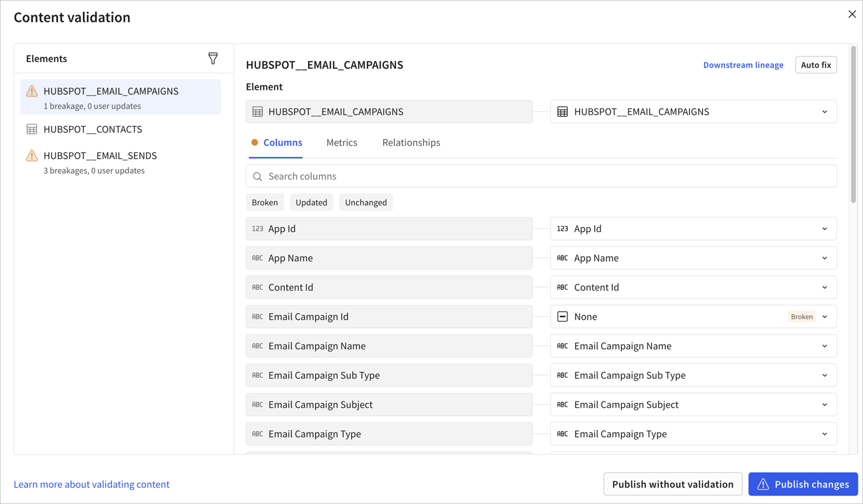Open the HUBSPOT__EMAIL_CAMPAIGNS element mapping dropdown
The image size is (863, 504).
point(825,111)
